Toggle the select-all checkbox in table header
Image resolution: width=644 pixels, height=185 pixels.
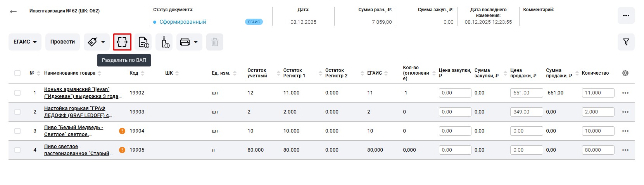coord(17,73)
